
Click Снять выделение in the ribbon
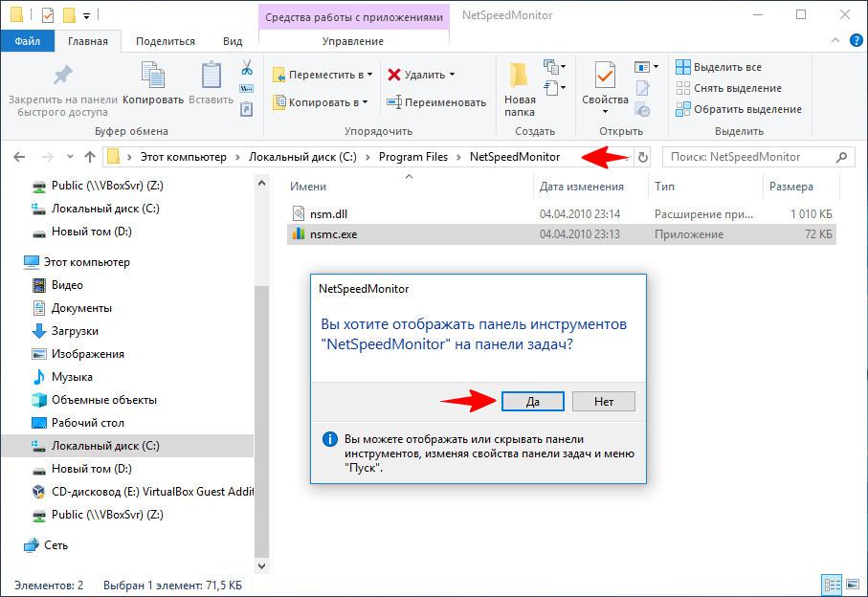pos(729,88)
